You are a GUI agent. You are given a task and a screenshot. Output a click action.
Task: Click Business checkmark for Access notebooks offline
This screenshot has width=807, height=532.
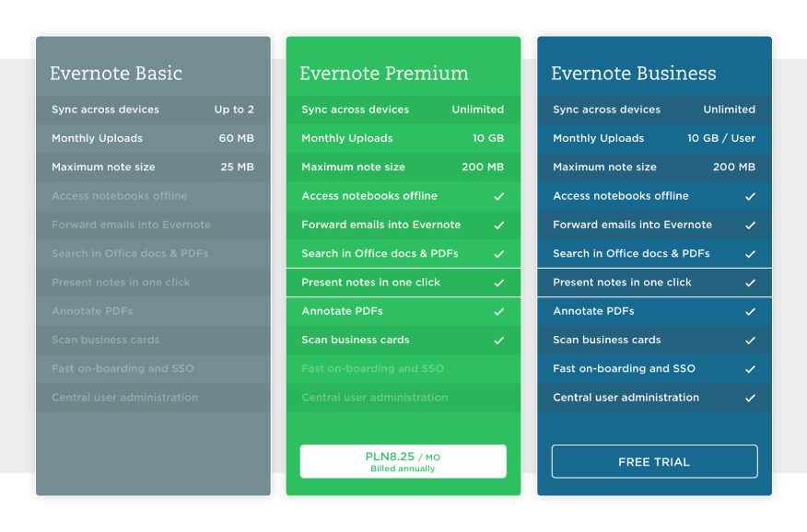tap(751, 196)
